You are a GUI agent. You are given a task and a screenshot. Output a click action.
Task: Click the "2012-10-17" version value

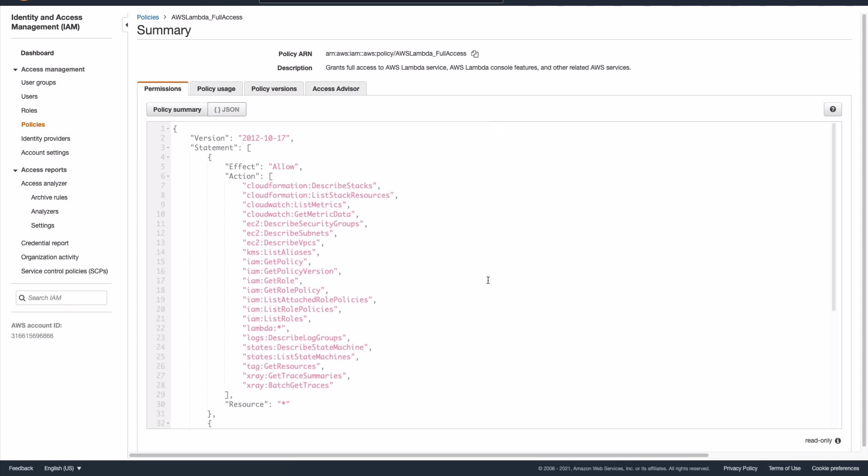click(264, 138)
